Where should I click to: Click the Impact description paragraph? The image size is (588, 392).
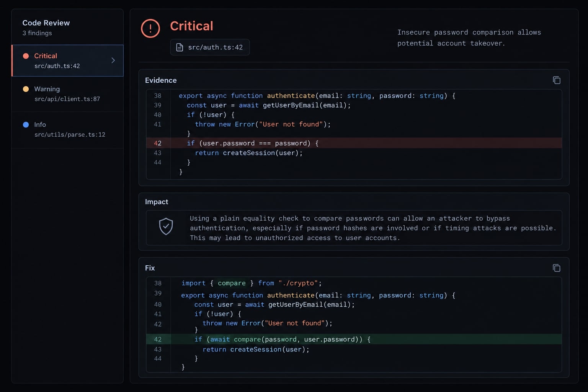click(373, 228)
